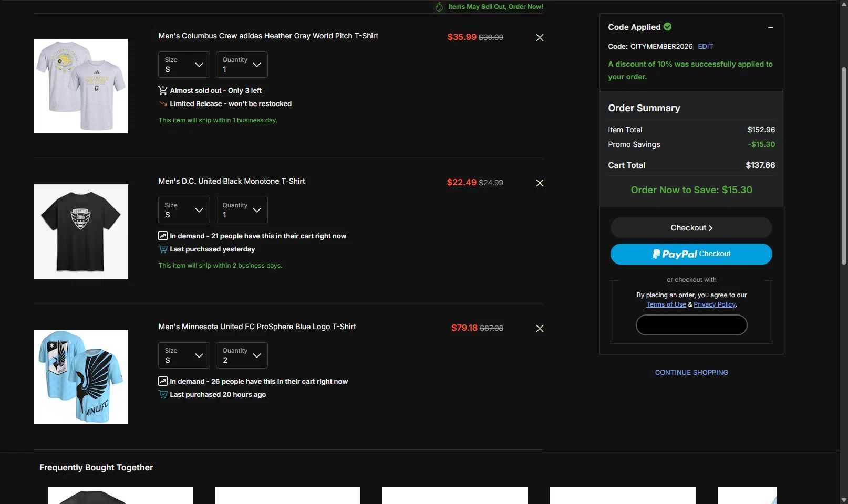Open Columbus Crew Heather Gray T-Shirt thumbnail
The height and width of the screenshot is (504, 848).
pos(81,86)
